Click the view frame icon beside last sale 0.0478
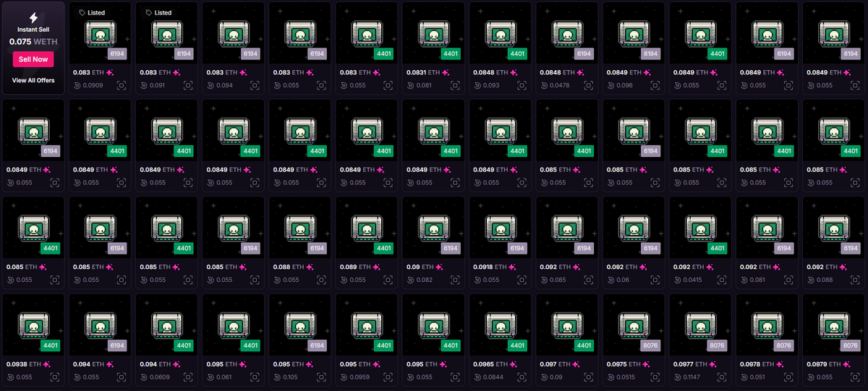868x391 pixels. [x=587, y=85]
